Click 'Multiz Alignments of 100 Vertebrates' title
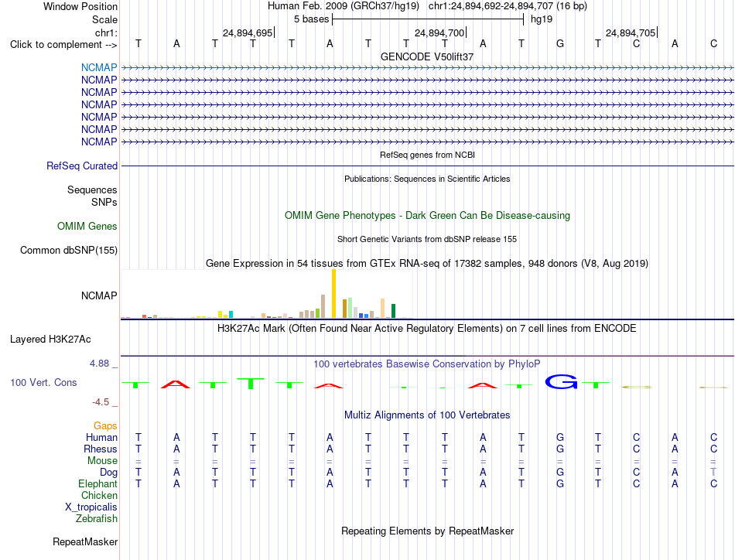Image resolution: width=735 pixels, height=560 pixels. pos(427,415)
